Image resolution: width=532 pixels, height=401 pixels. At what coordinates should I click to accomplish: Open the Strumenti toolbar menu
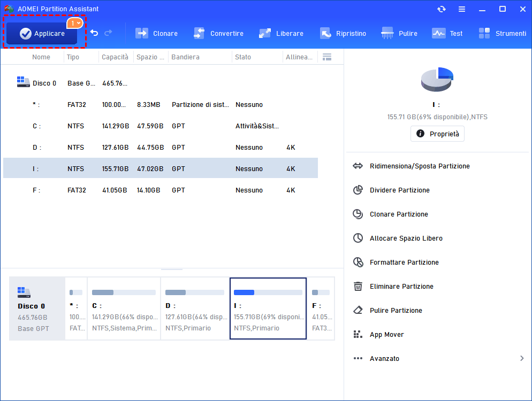[502, 33]
